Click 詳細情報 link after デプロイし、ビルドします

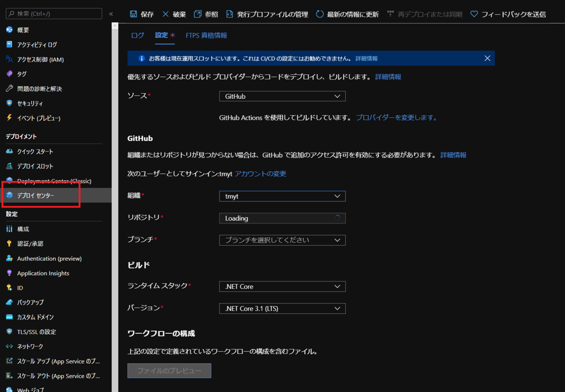[388, 77]
